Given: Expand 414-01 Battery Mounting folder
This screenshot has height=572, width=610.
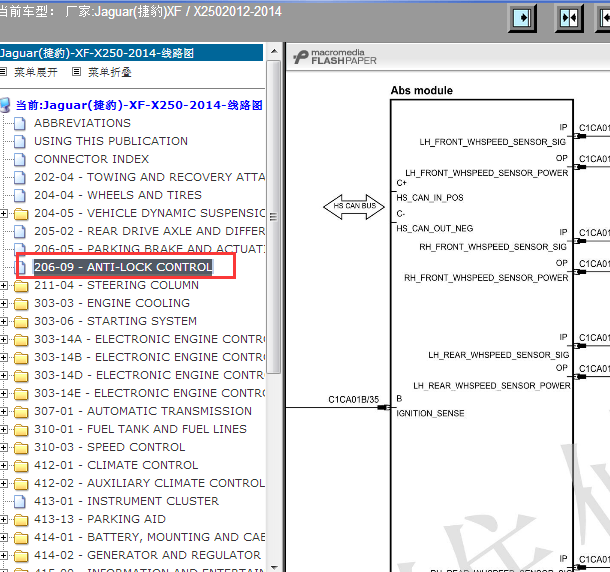Looking at the screenshot, I should click(4, 537).
